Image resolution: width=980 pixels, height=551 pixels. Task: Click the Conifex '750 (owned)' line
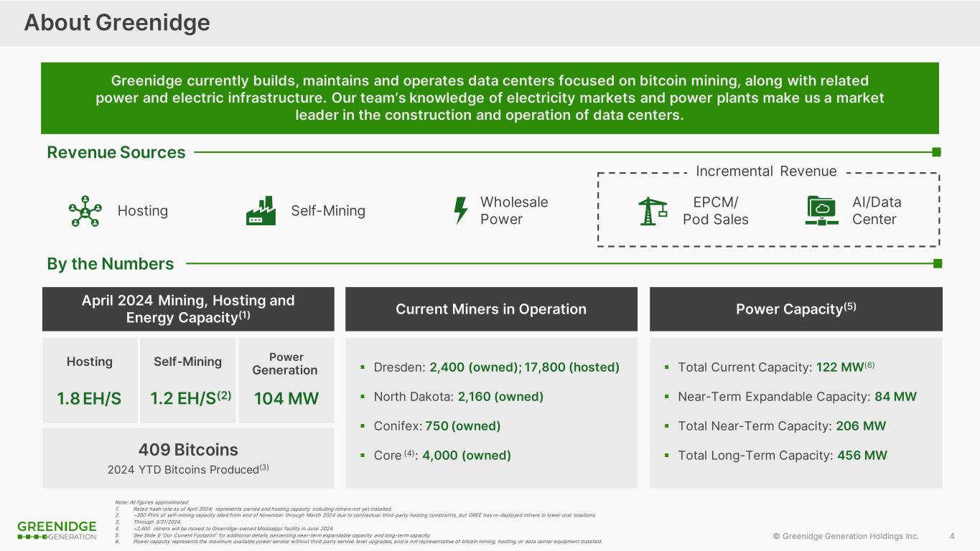pyautogui.click(x=431, y=426)
